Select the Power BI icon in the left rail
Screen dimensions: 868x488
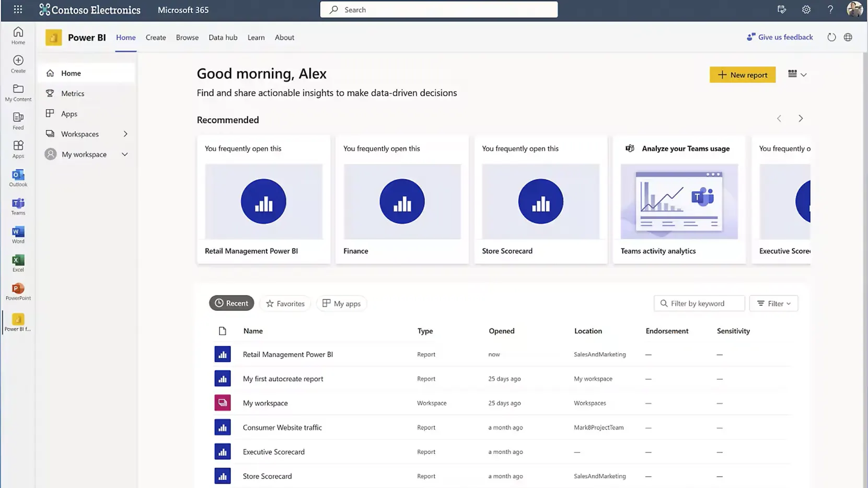point(18,322)
